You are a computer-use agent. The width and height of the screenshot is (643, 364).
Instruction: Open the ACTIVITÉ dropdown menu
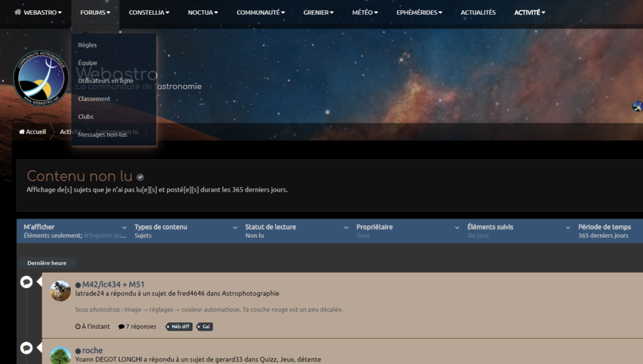coord(530,12)
